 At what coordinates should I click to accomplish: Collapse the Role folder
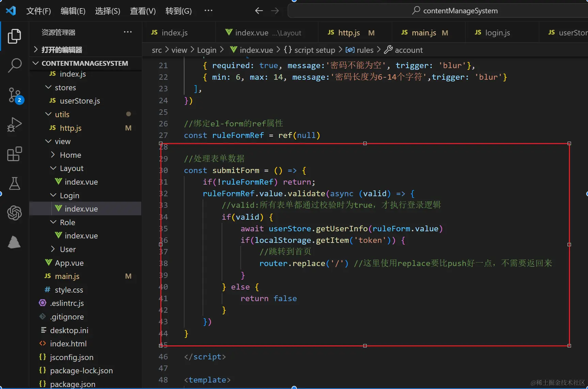point(85,222)
